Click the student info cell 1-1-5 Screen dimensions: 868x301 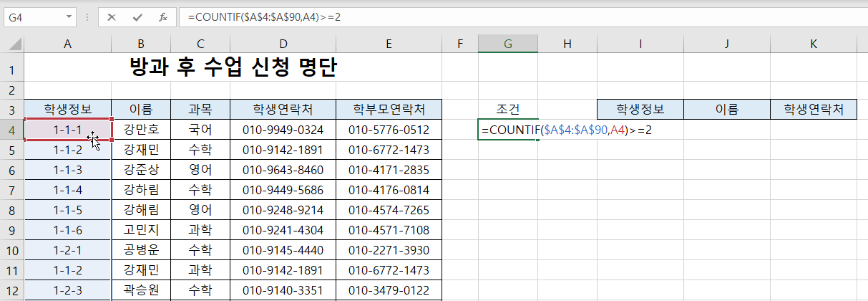pos(67,210)
